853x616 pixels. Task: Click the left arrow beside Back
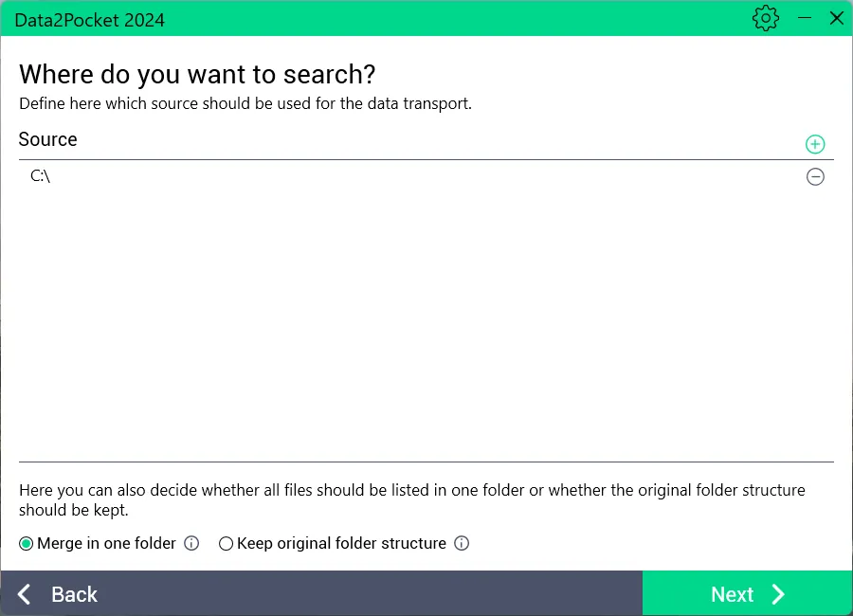pos(25,594)
